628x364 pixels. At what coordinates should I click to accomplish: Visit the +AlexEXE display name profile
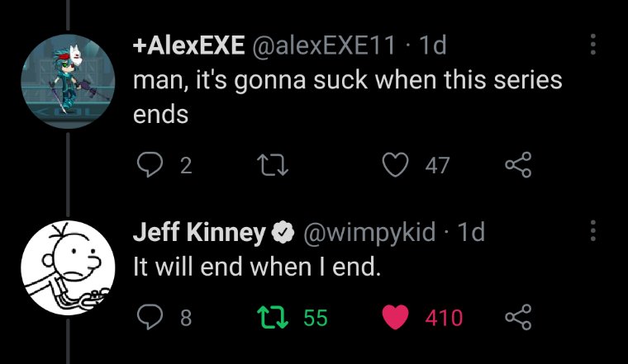[188, 45]
